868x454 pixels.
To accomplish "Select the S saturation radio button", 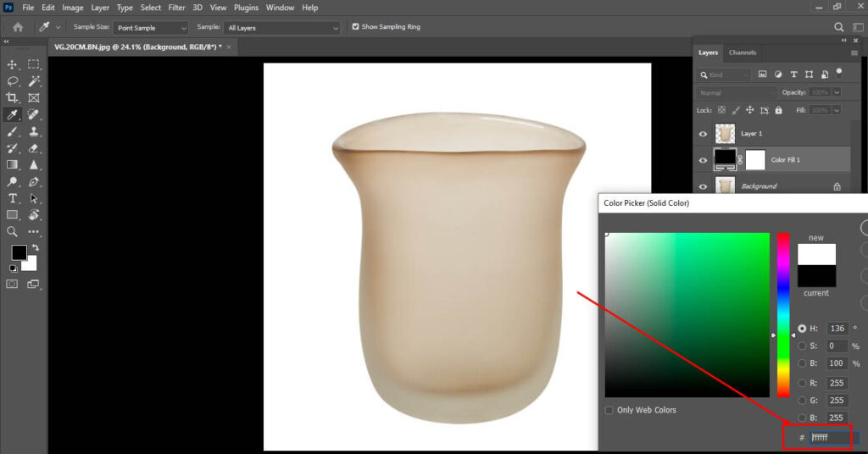I will [x=802, y=346].
